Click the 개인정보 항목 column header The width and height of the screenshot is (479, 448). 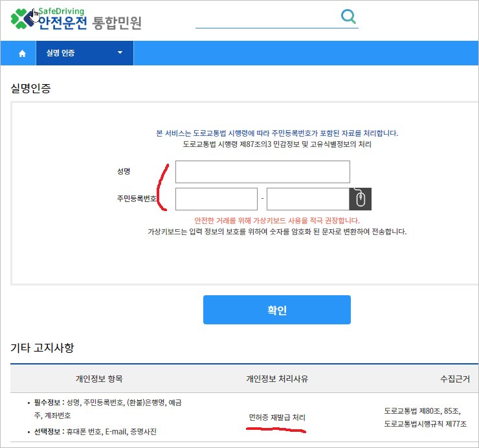(x=99, y=379)
